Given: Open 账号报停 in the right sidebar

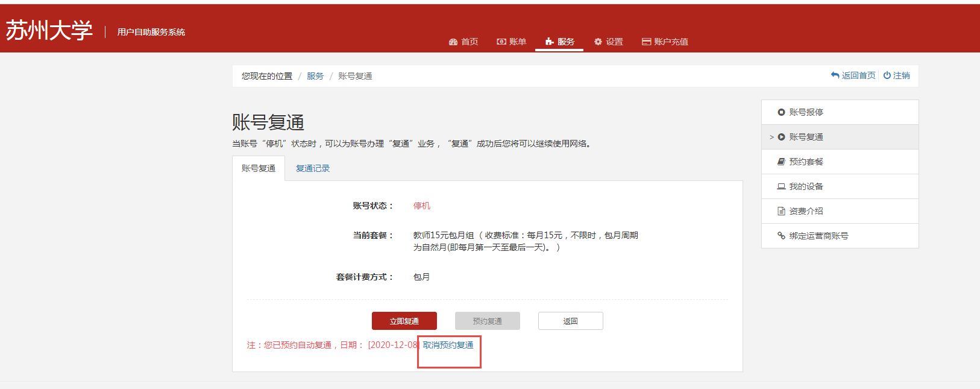Looking at the screenshot, I should 806,112.
